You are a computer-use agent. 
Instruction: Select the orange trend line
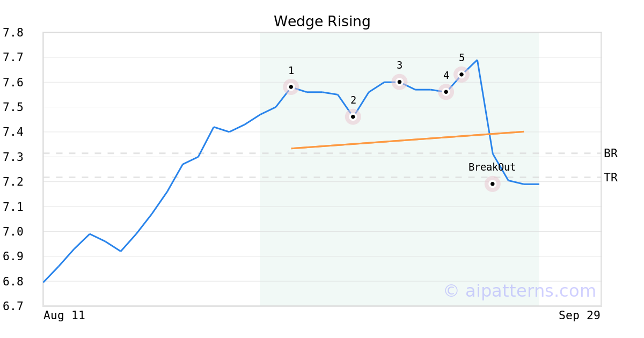pyautogui.click(x=407, y=140)
